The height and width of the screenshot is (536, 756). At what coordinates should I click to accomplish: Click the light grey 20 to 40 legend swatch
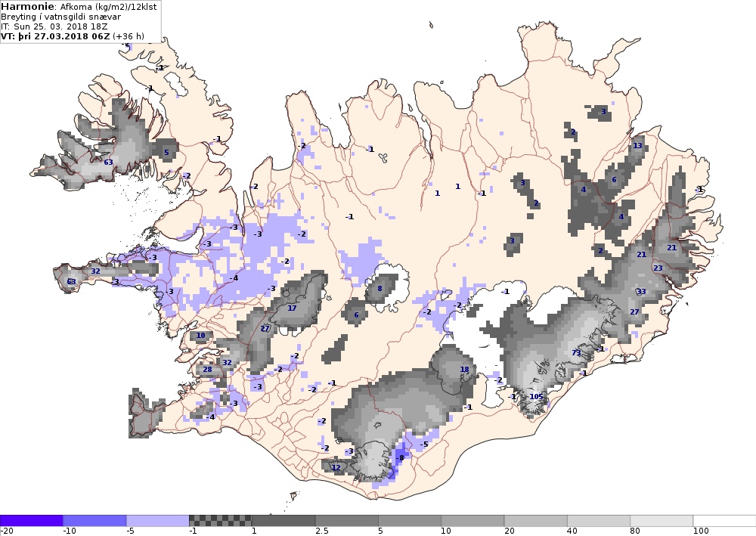point(536,521)
